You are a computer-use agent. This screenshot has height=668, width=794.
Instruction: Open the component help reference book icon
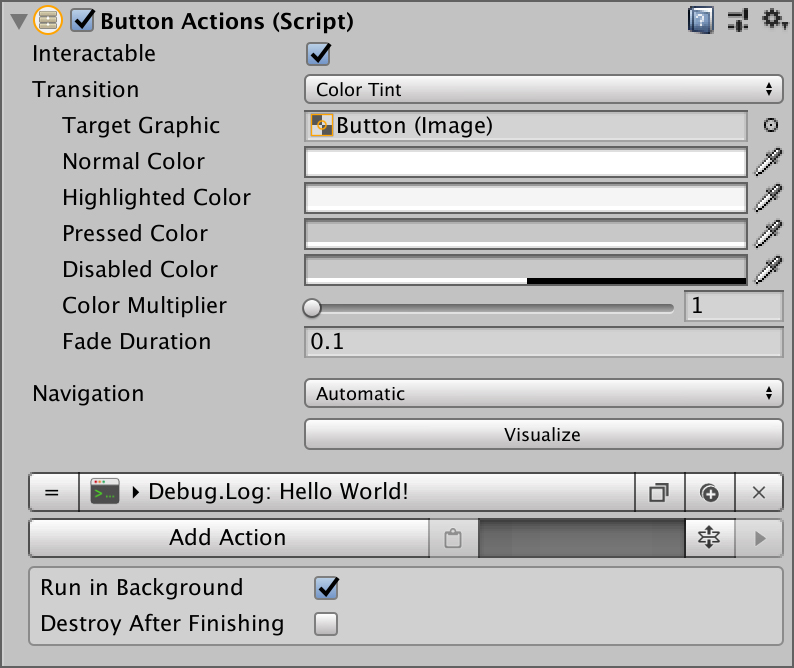(701, 21)
